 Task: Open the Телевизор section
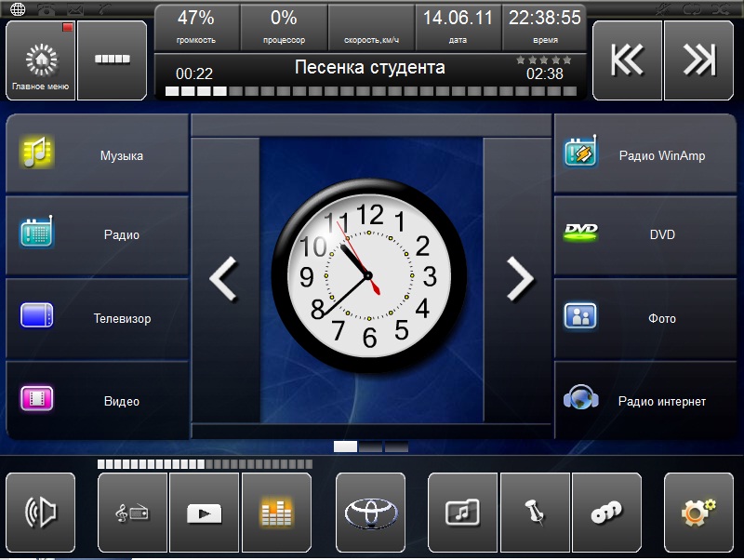tap(97, 318)
